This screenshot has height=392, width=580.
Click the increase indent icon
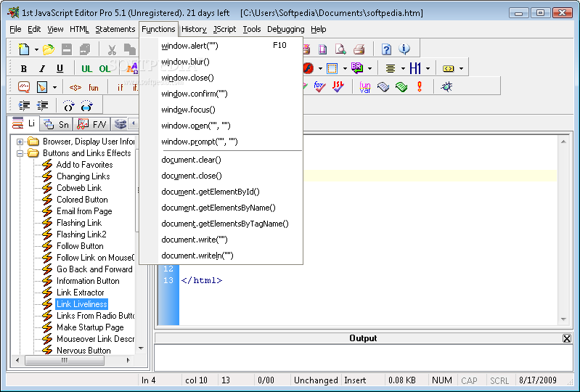(x=24, y=106)
